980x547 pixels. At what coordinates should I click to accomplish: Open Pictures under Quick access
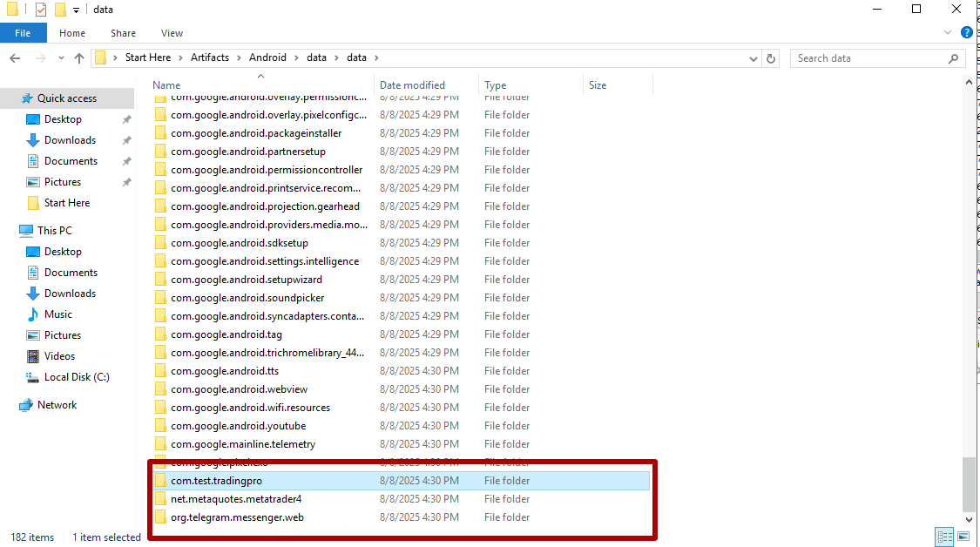tap(63, 182)
